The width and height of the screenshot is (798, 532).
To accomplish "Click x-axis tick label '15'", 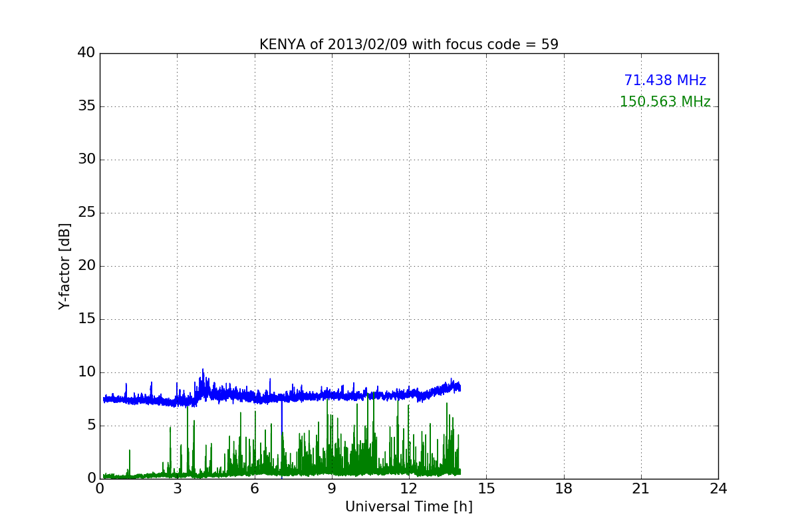I will click(486, 489).
